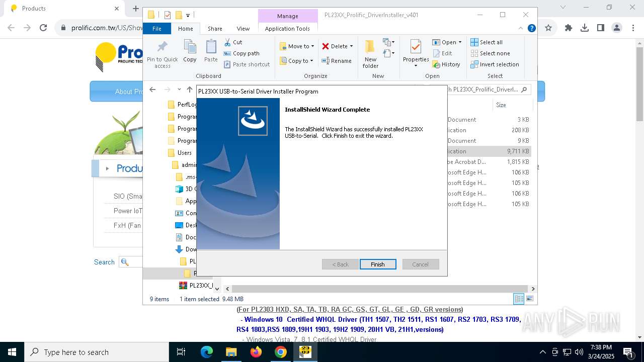Click the taskbar search box

[x=97, y=352]
